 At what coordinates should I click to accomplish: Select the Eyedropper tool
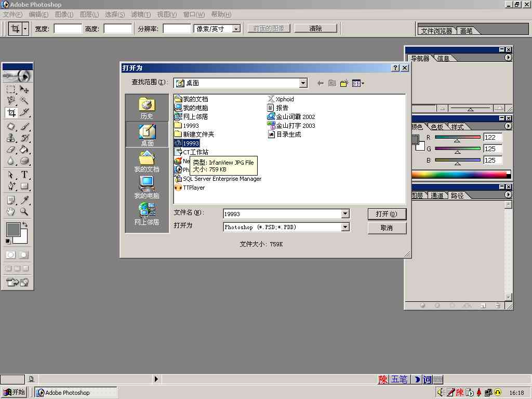coord(24,200)
